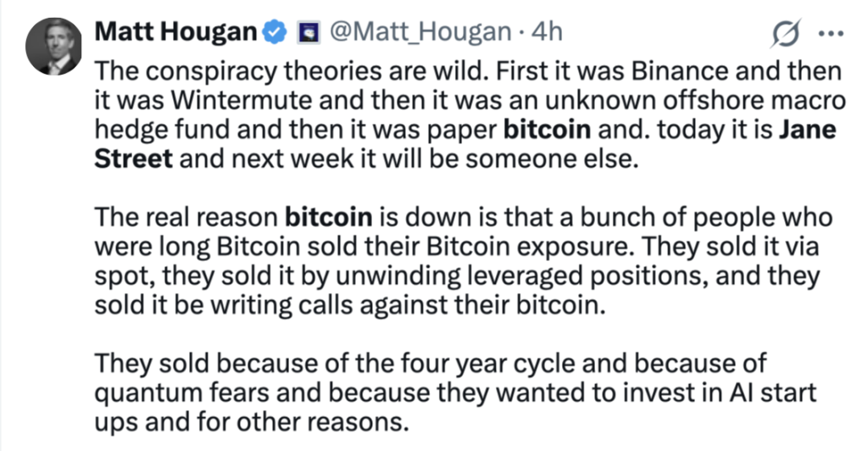Screen dimensions: 868x451
Task: Open the @Matt_Hougan handle link
Action: tap(418, 32)
